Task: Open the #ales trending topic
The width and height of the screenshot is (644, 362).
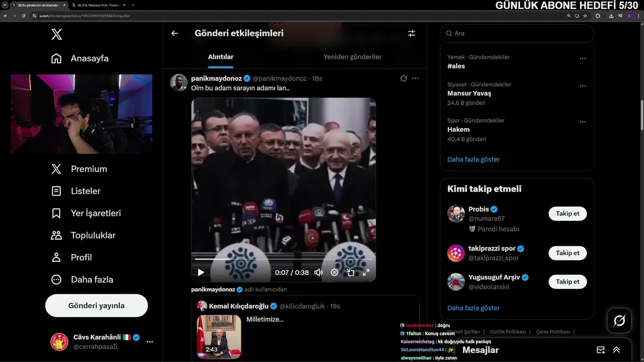Action: (456, 66)
